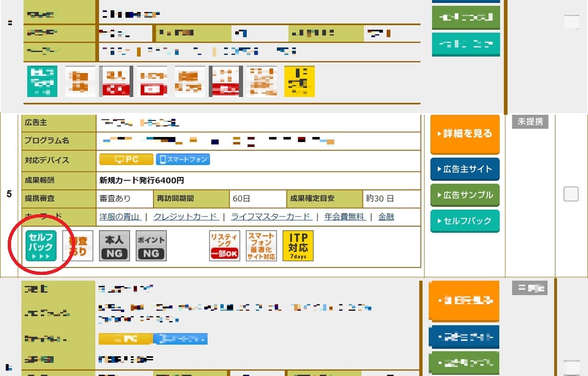Select the 年会費無料 keyword link
This screenshot has width=588, height=376.
tap(345, 217)
